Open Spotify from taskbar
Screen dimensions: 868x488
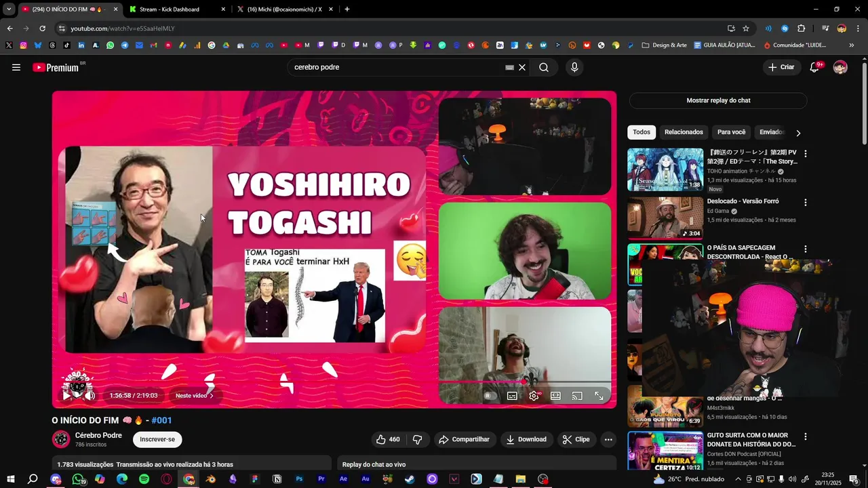coord(144,479)
